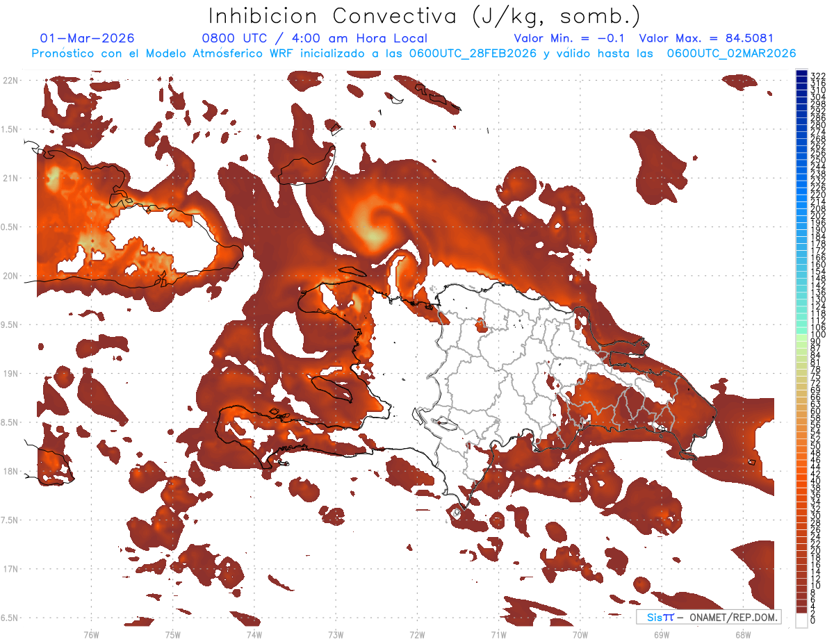Click the colorbar value 322
The height and width of the screenshot is (644, 834).
pyautogui.click(x=818, y=76)
